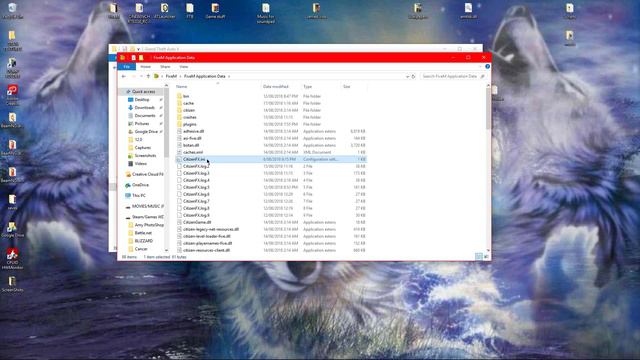This screenshot has width=640, height=360.
Task: Open recent locations dropdown arrow
Action: pyautogui.click(x=141, y=76)
